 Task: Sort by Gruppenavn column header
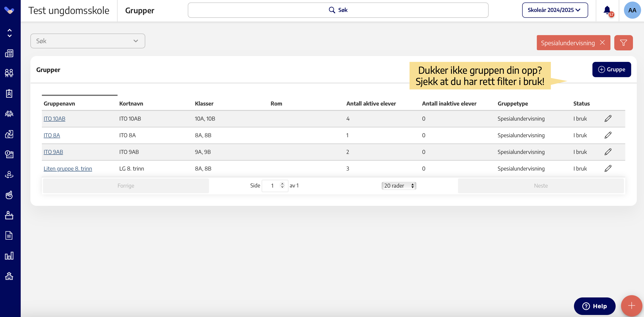tap(59, 103)
